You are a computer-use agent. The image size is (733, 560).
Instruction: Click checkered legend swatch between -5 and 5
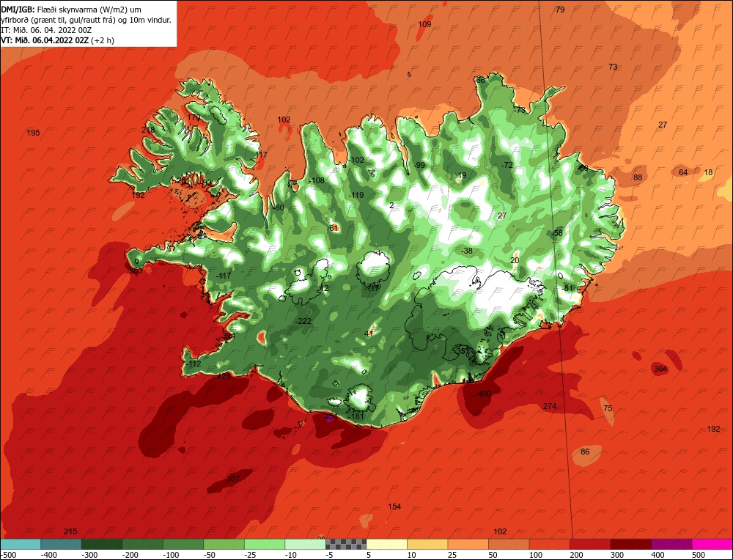pos(346,544)
